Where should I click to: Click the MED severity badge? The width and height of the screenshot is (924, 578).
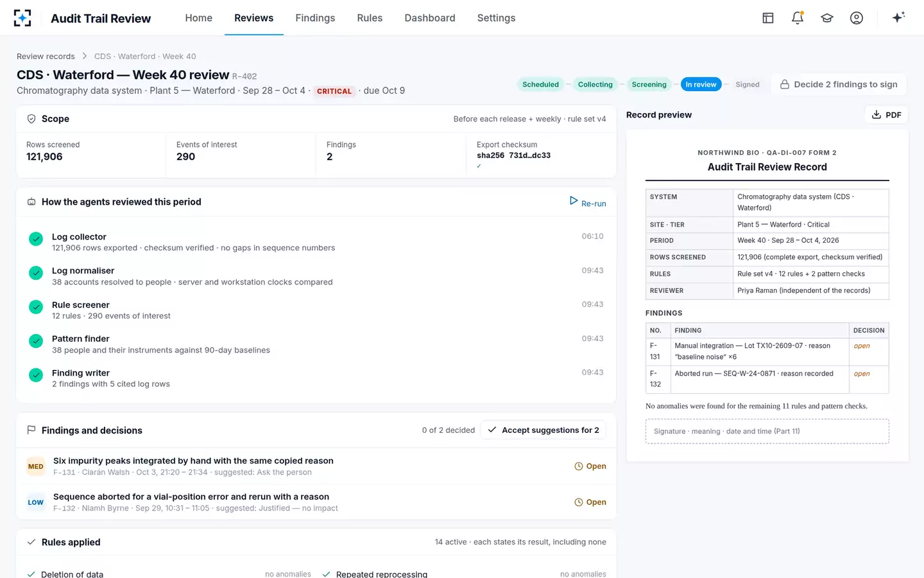click(36, 466)
